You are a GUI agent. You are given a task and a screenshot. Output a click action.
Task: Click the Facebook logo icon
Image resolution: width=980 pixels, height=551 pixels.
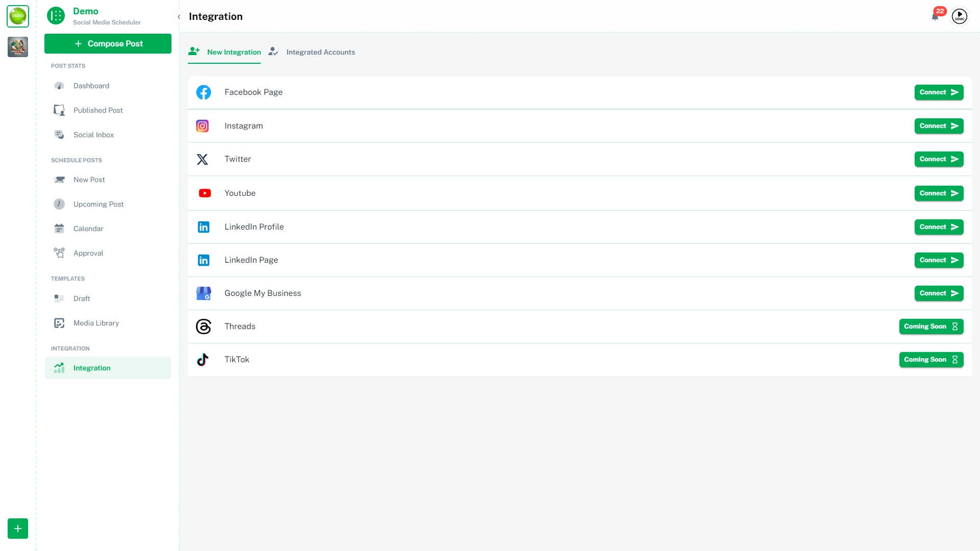pyautogui.click(x=204, y=92)
